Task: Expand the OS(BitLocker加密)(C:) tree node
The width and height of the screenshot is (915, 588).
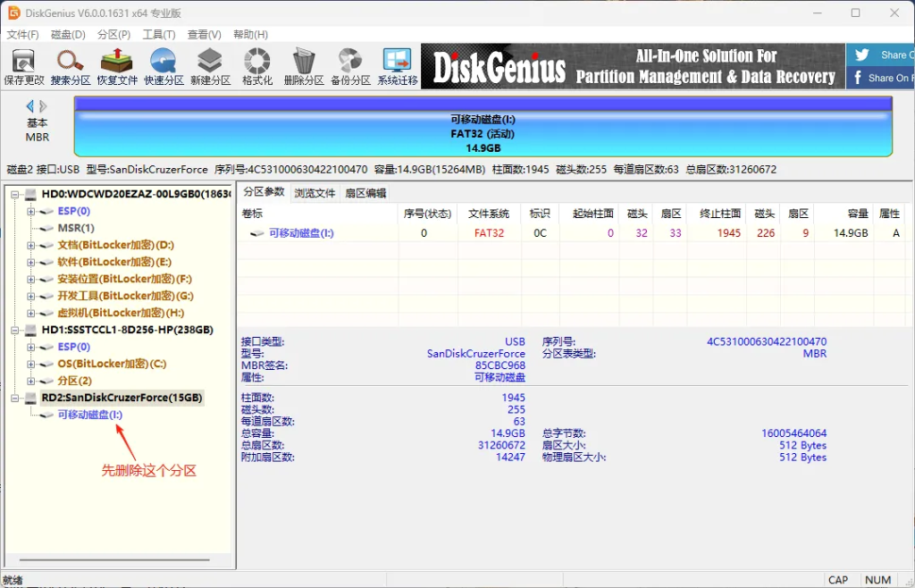Action: pyautogui.click(x=31, y=364)
